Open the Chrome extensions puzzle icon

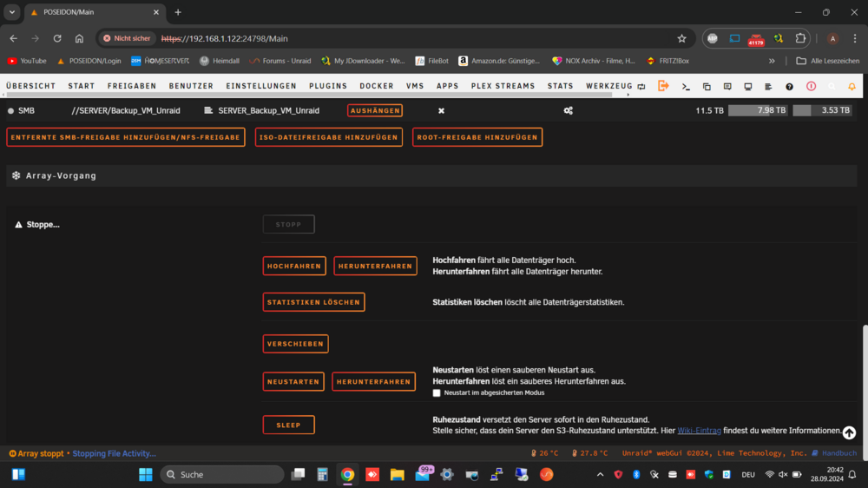coord(800,38)
